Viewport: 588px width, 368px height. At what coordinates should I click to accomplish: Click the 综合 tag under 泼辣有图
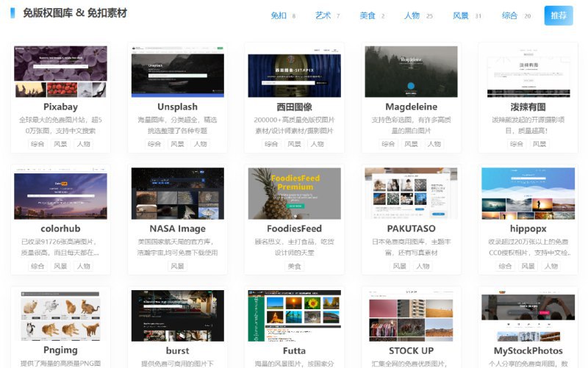coord(517,144)
